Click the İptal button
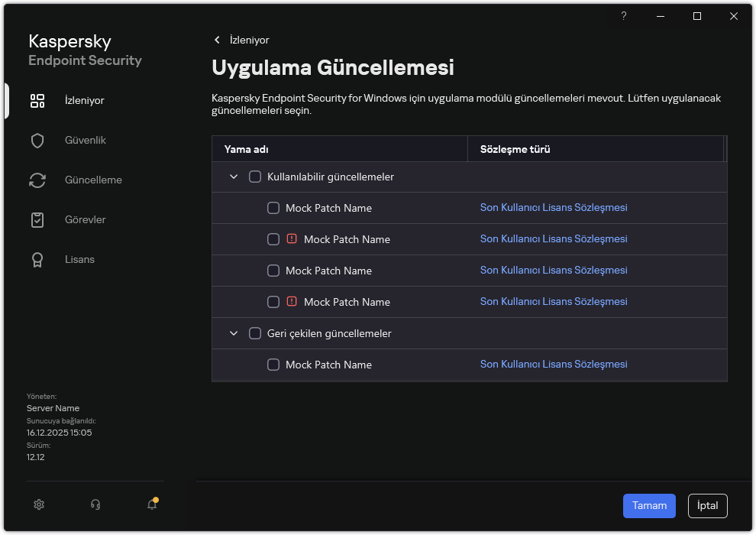The width and height of the screenshot is (756, 535). point(707,506)
